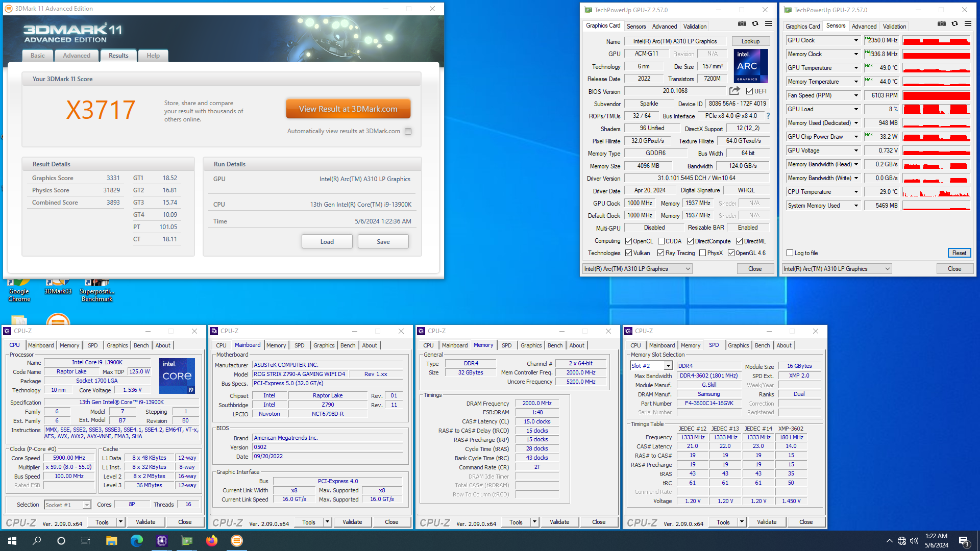Screen dimensions: 980x551
Task: Open the Socket #1 selection dropdown in CPU-Z
Action: point(67,505)
